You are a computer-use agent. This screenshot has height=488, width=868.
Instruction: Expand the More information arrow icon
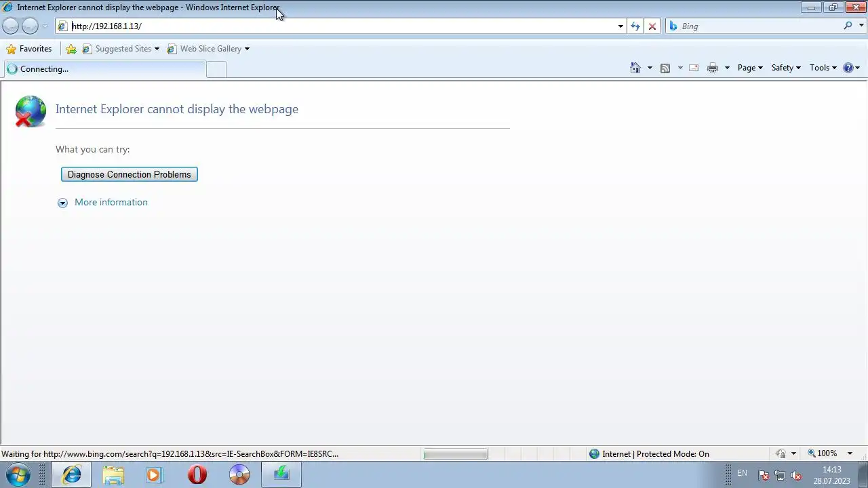[x=62, y=203]
